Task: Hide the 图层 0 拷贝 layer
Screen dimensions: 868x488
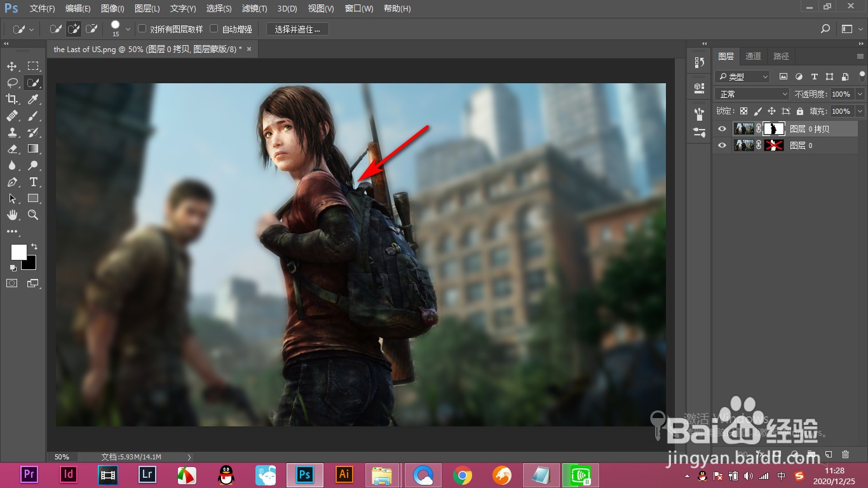Action: coord(722,129)
